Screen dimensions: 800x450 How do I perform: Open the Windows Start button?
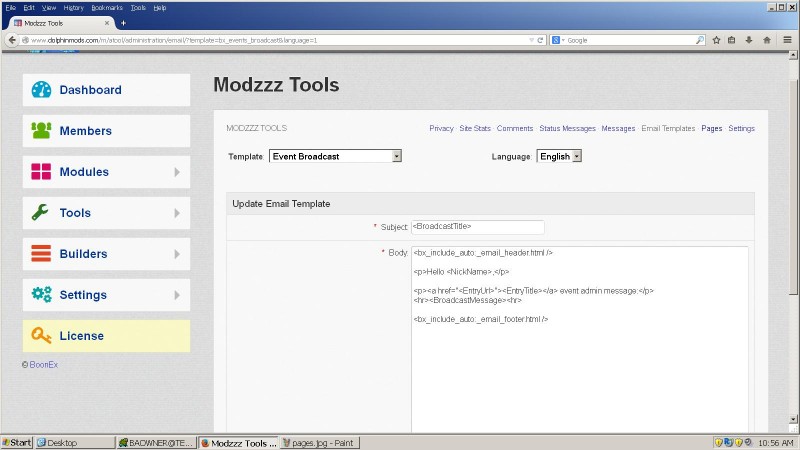point(17,442)
